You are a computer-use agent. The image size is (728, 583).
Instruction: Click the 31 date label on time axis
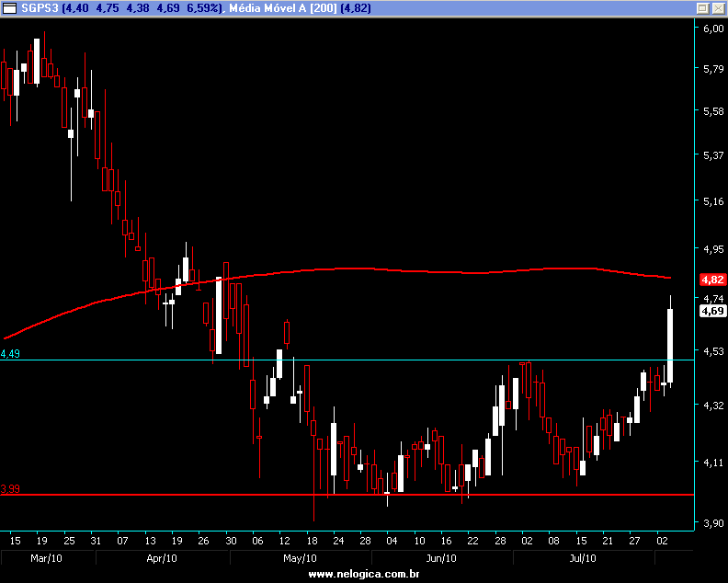96,541
